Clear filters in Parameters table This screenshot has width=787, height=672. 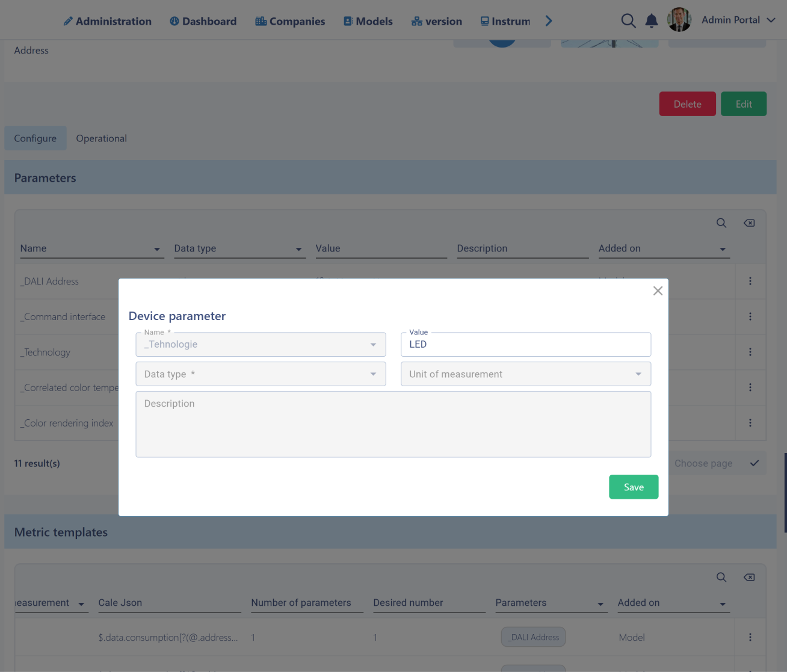point(749,223)
